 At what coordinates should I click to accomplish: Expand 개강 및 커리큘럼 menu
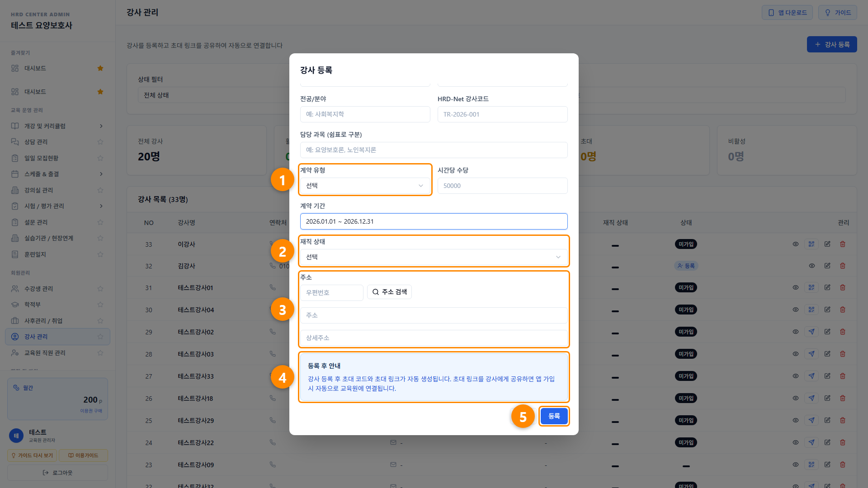click(57, 126)
